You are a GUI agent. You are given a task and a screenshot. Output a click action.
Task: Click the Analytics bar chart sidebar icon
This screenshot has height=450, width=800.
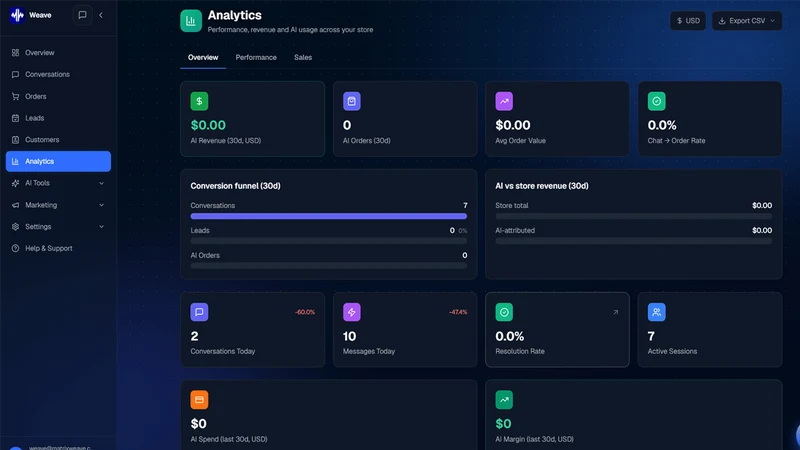click(x=15, y=161)
